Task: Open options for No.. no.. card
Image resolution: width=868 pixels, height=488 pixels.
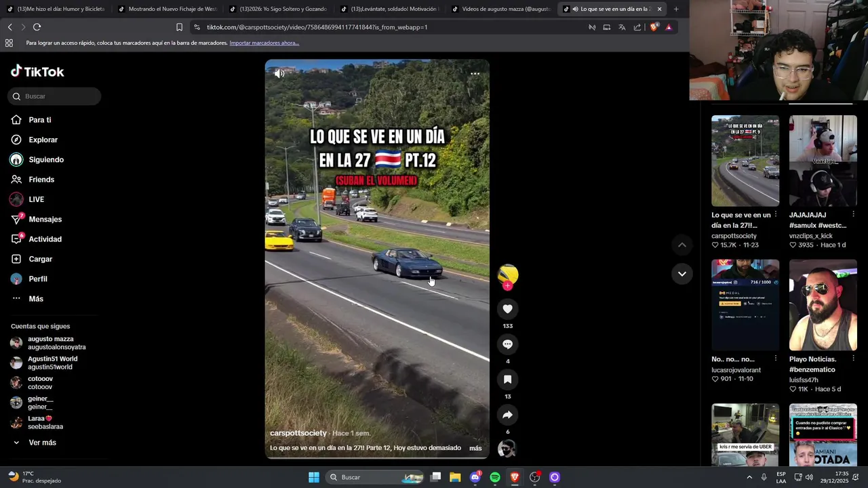Action: (776, 359)
